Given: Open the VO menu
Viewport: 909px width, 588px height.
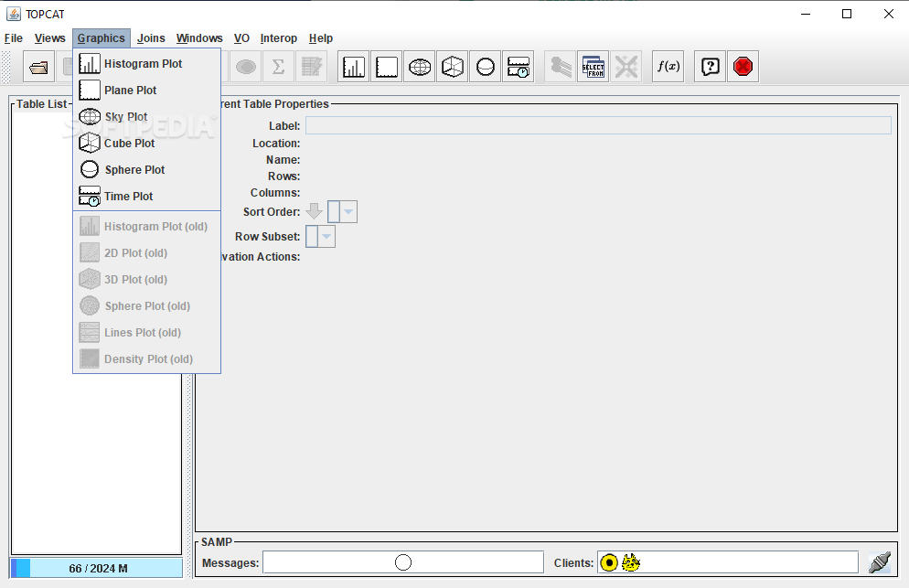Looking at the screenshot, I should [x=241, y=38].
